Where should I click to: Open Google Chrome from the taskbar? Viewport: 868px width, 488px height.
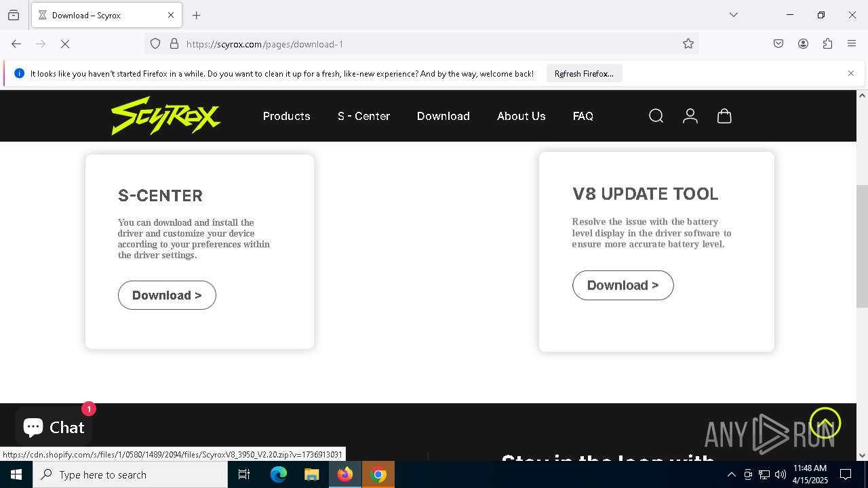pos(378,474)
